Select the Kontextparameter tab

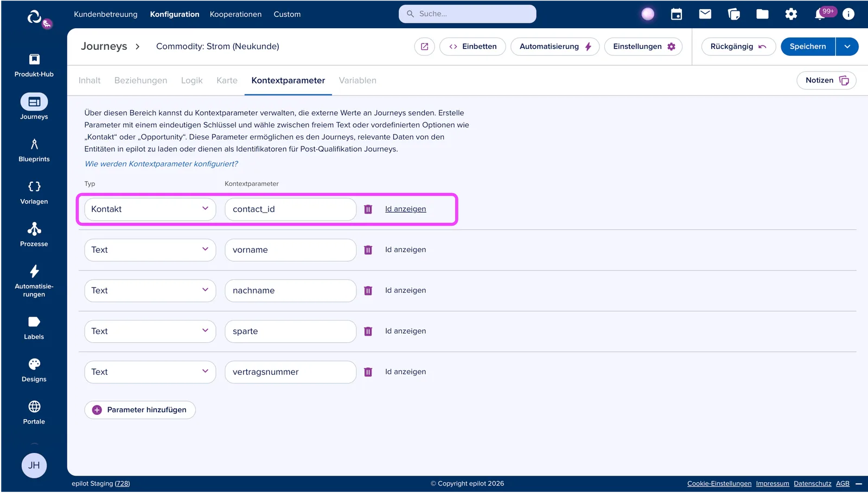coord(288,80)
